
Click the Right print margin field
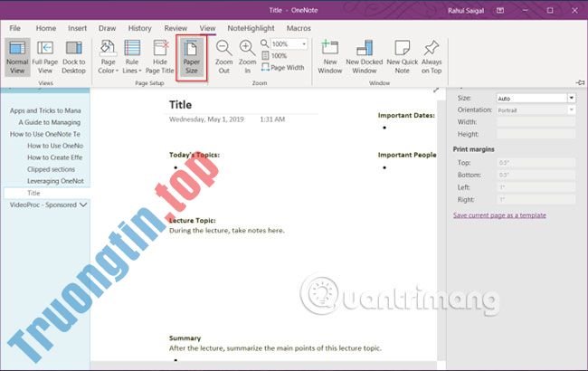pyautogui.click(x=536, y=200)
